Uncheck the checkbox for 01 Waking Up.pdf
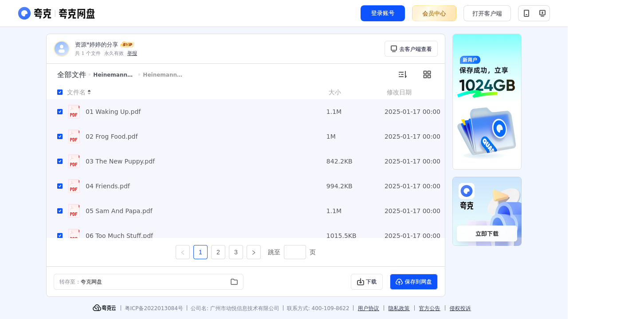644x319 pixels. 60,112
